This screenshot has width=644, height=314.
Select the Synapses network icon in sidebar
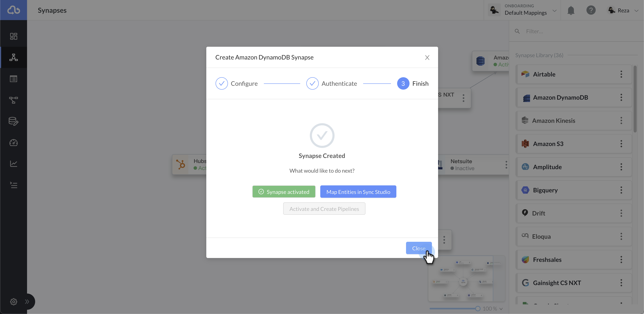[14, 57]
